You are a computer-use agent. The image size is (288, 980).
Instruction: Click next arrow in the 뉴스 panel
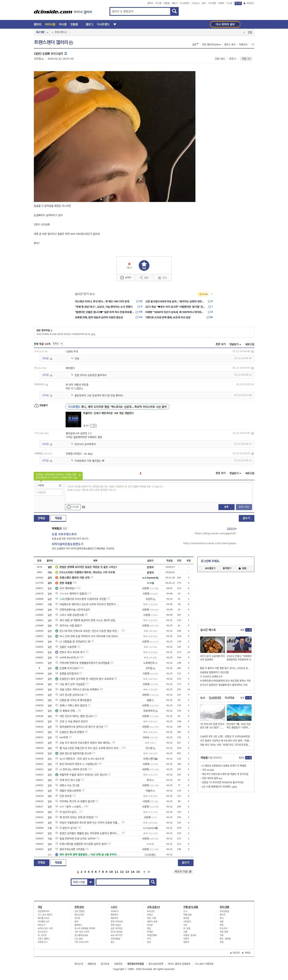[x=250, y=698]
